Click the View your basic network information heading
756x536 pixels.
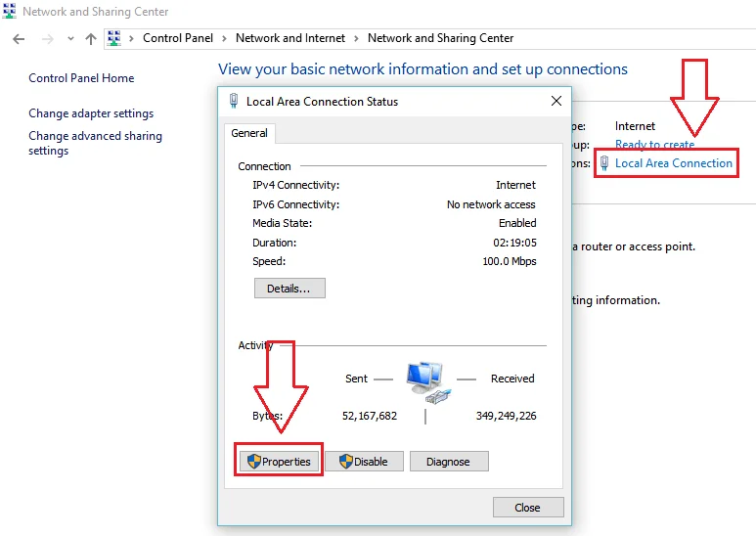point(422,68)
